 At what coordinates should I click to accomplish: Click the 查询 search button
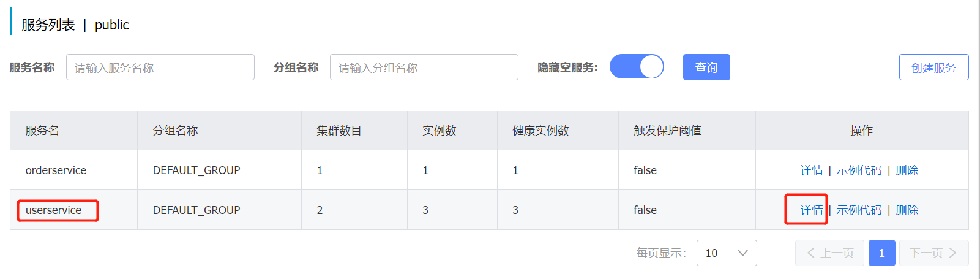point(706,67)
